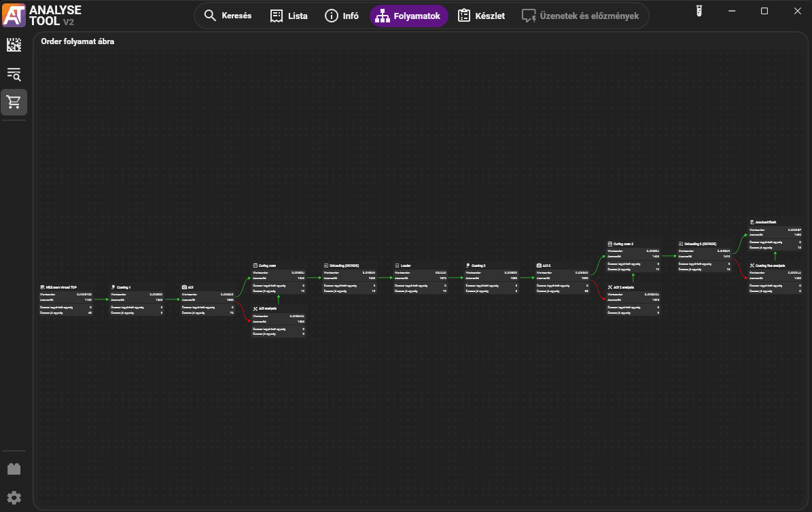
Task: Switch to the Lista tab
Action: pos(289,16)
